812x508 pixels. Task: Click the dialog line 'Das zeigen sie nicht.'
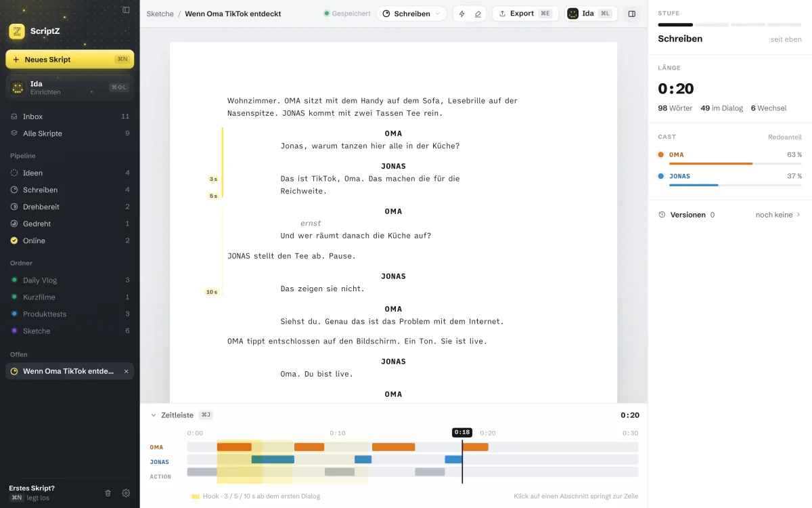323,289
